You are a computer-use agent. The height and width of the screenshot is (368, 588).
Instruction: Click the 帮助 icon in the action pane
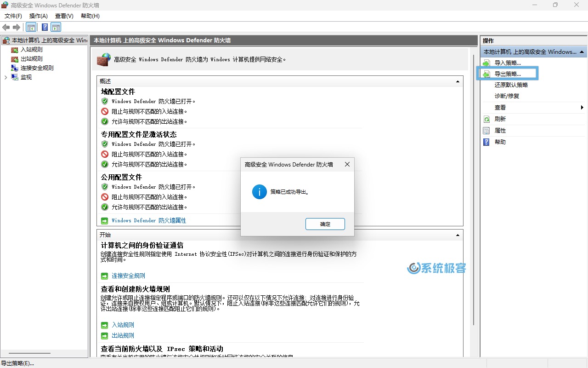(x=486, y=142)
